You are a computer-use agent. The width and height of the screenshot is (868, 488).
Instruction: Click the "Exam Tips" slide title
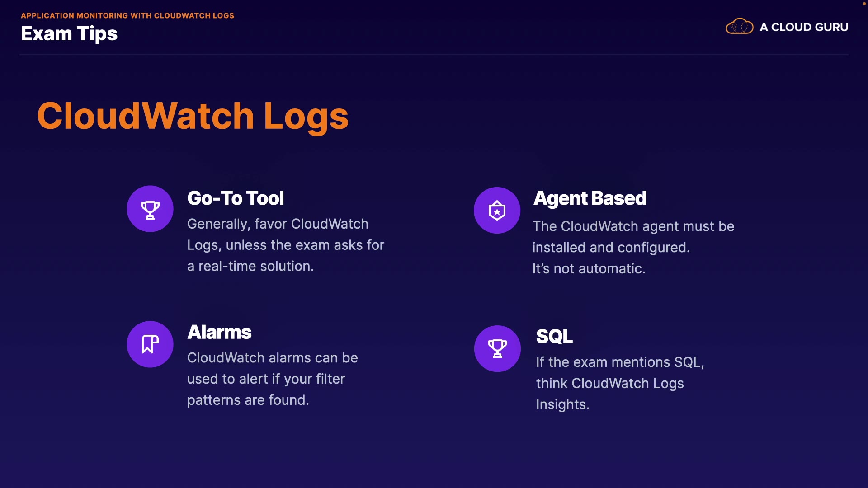tap(69, 34)
